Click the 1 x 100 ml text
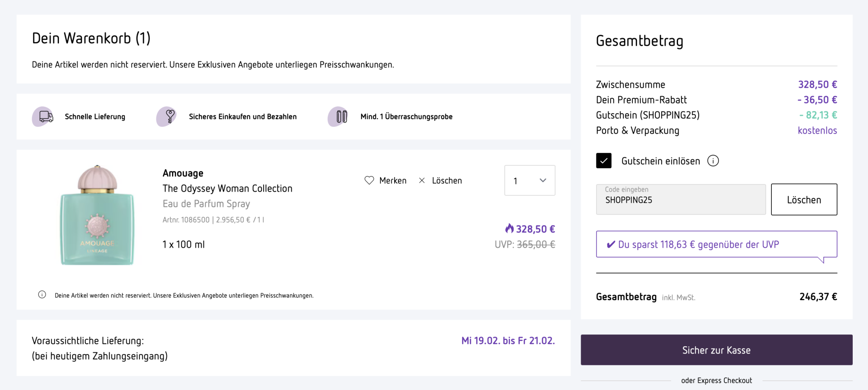The image size is (868, 390). [184, 245]
